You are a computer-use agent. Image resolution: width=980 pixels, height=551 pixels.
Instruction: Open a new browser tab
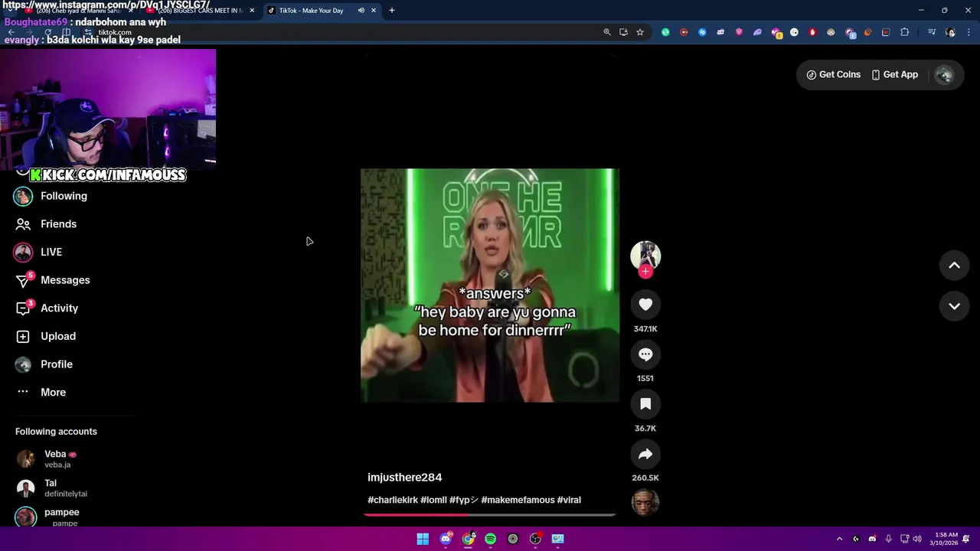(392, 11)
